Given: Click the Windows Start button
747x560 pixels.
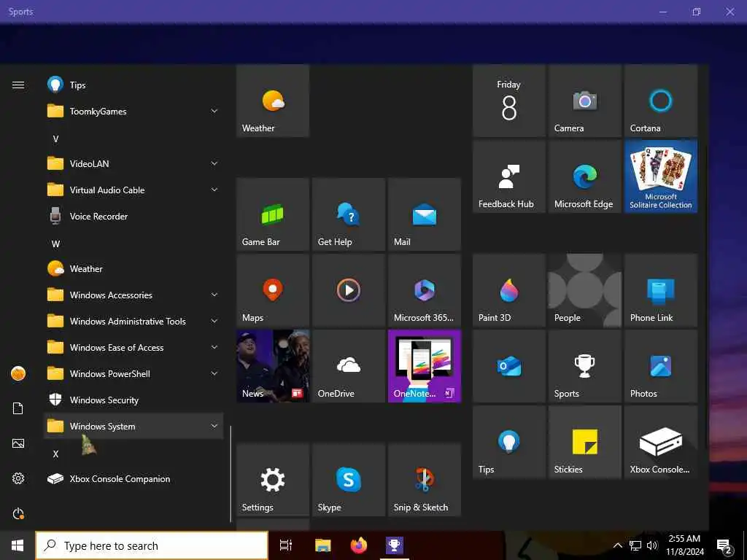Looking at the screenshot, I should tap(18, 545).
